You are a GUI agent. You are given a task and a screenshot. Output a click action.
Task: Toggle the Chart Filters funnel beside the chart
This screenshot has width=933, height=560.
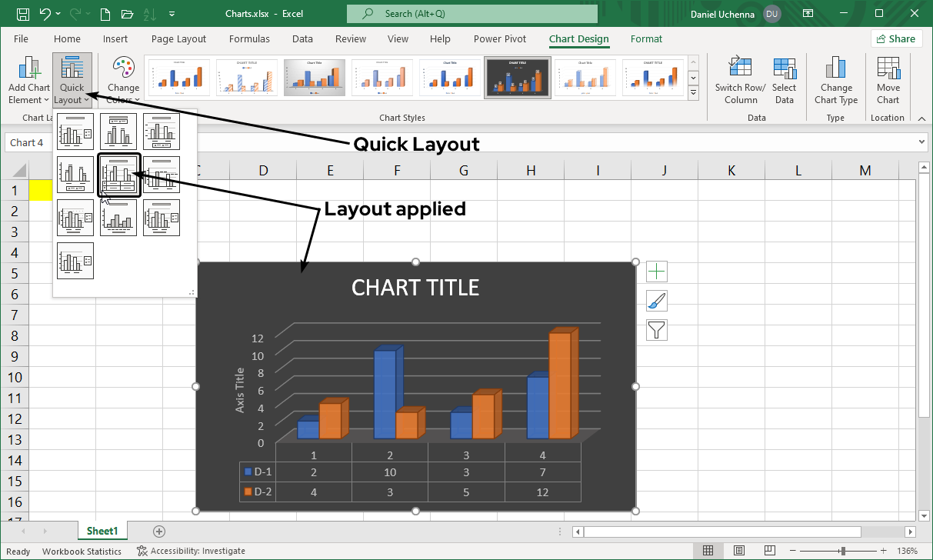pyautogui.click(x=656, y=329)
